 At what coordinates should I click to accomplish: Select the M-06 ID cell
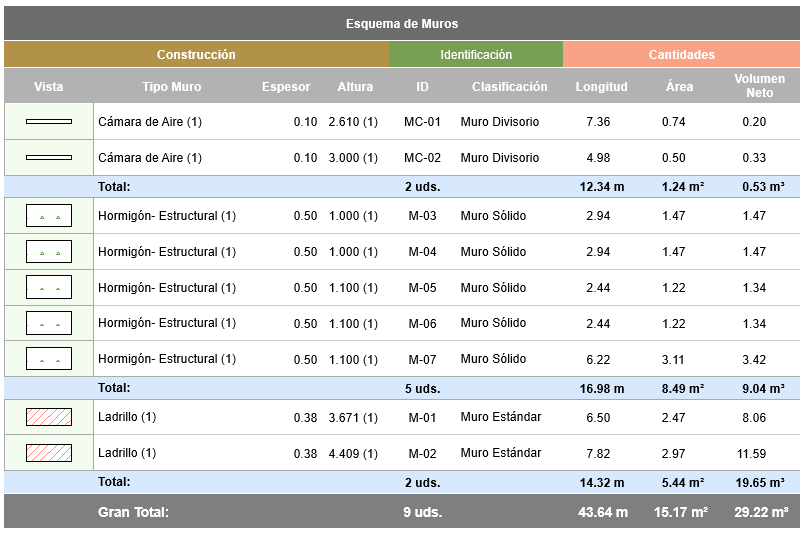(422, 324)
